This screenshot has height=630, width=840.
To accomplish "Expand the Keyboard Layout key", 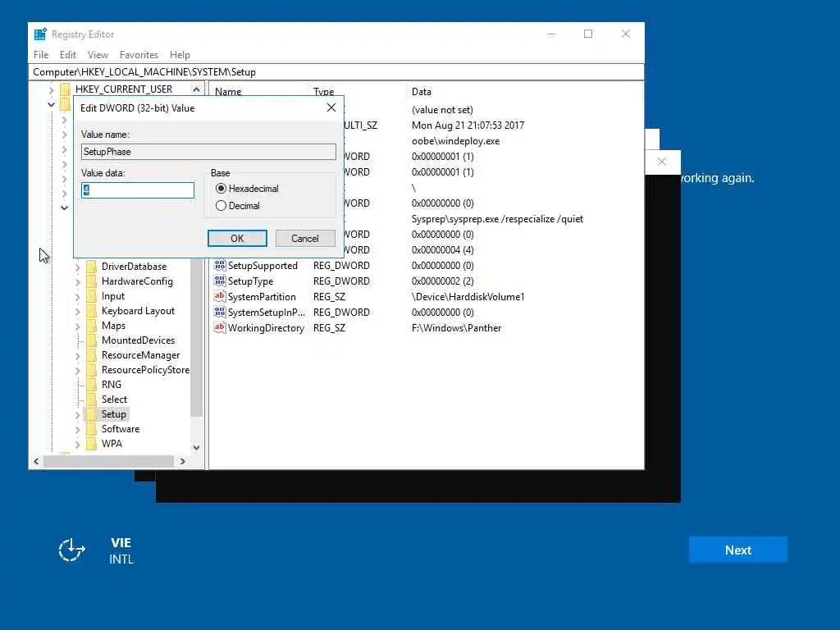I will [78, 311].
